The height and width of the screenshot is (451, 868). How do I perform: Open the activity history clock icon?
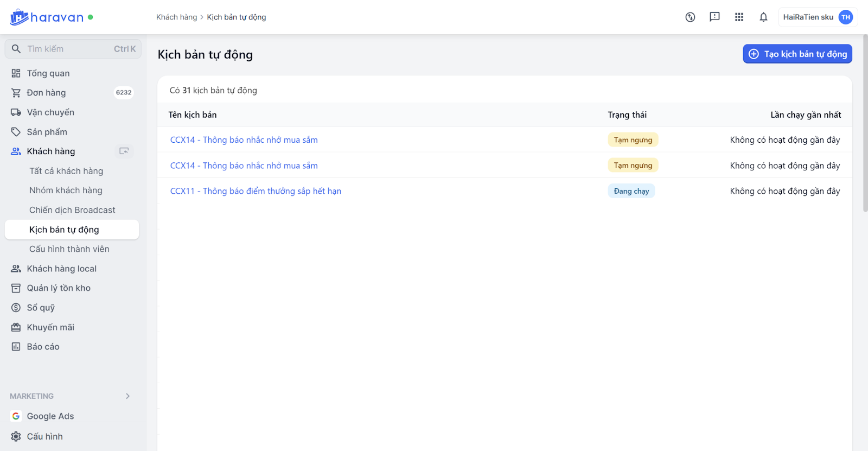tap(690, 17)
